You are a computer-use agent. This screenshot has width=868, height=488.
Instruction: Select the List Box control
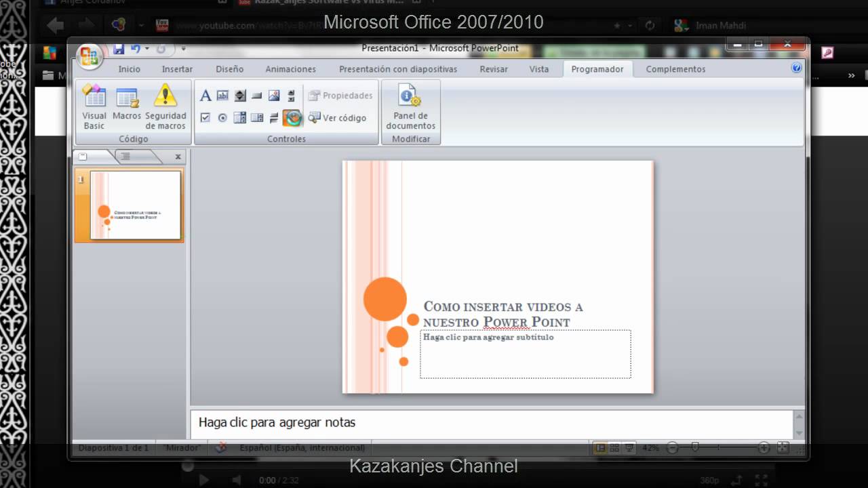[x=239, y=118]
